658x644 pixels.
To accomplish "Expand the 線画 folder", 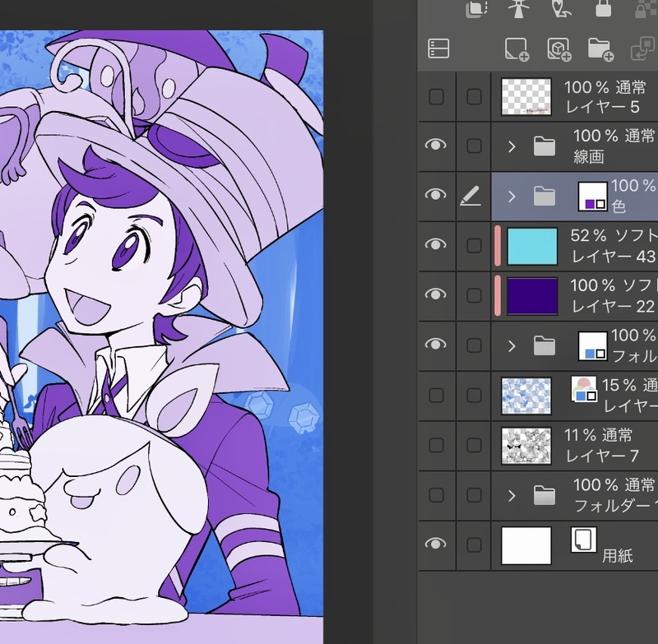I will [x=512, y=146].
